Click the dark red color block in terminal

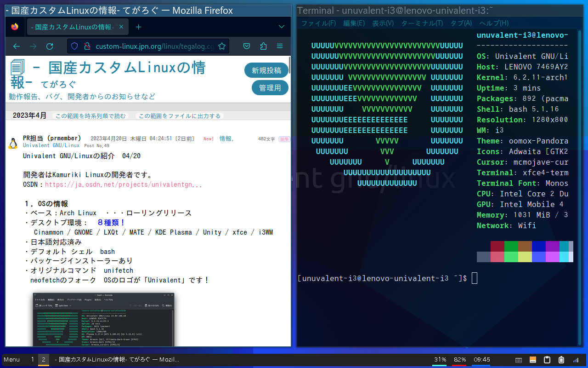click(x=498, y=246)
